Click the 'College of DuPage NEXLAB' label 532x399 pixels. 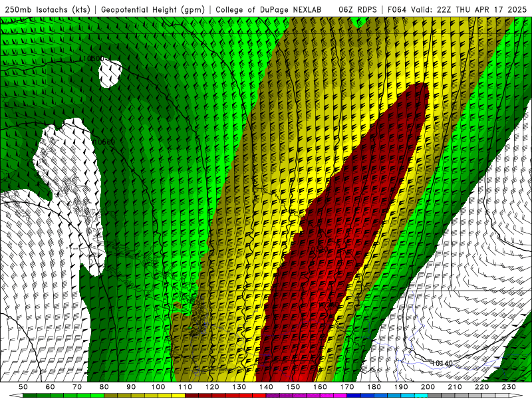coord(268,10)
